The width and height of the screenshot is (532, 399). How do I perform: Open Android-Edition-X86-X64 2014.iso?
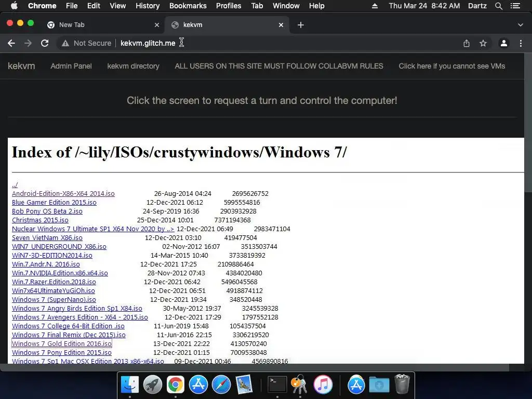tap(63, 193)
